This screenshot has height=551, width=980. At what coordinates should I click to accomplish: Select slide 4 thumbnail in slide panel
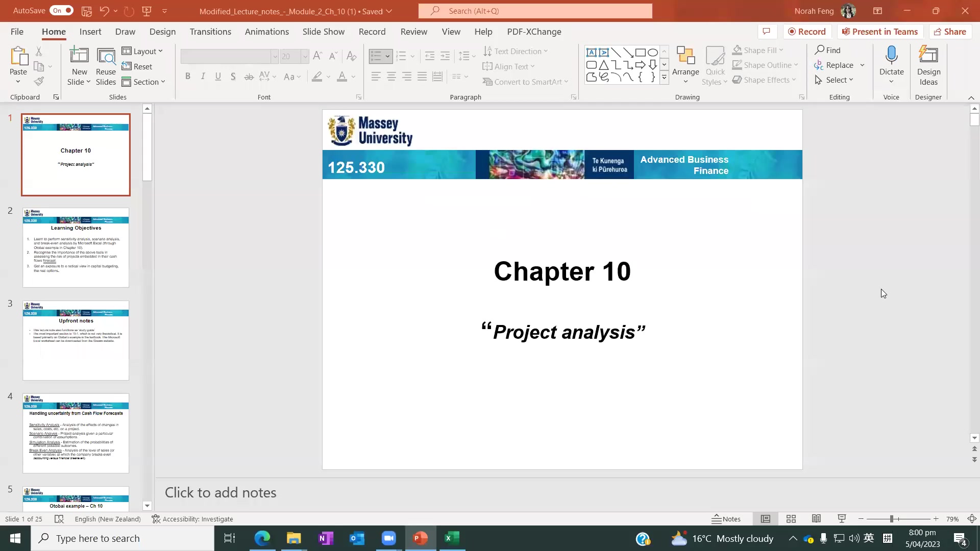[76, 434]
